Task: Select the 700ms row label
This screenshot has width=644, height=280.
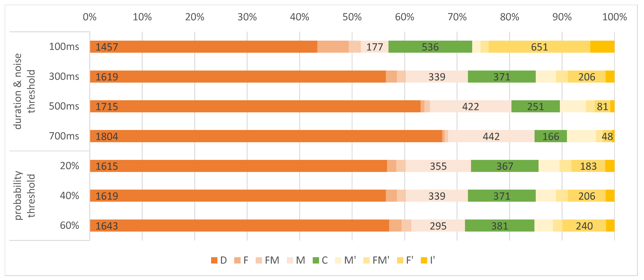Action: coord(64,136)
